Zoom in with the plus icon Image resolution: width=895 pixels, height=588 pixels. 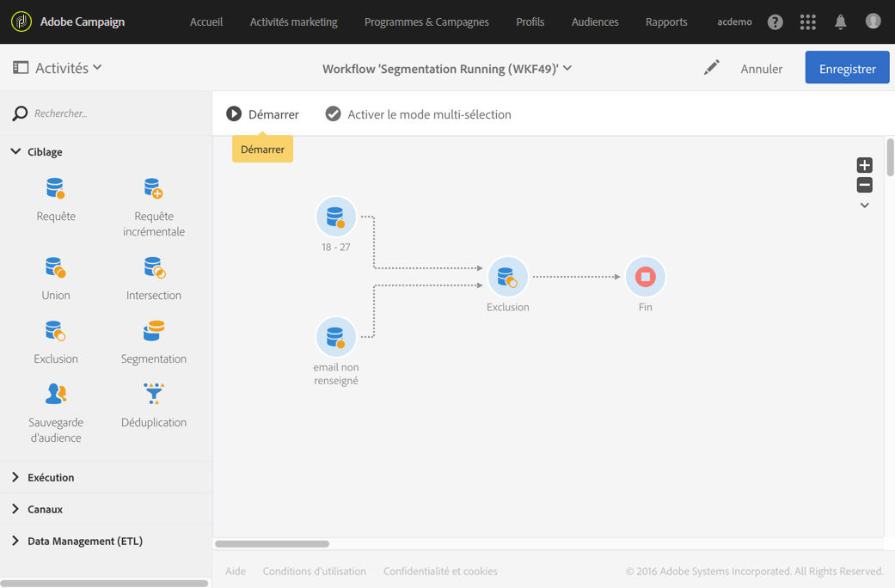coord(864,165)
